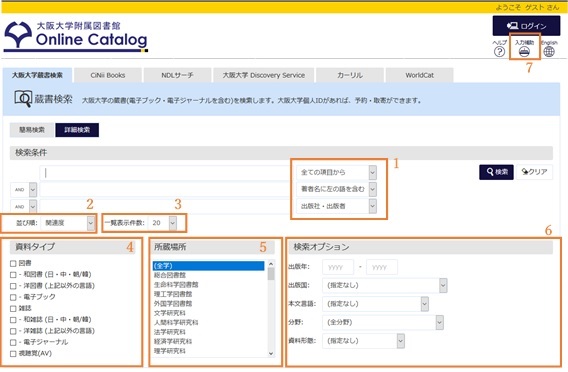
Task: Open the 大阪大学 Discovery Service tab
Action: pos(263,75)
